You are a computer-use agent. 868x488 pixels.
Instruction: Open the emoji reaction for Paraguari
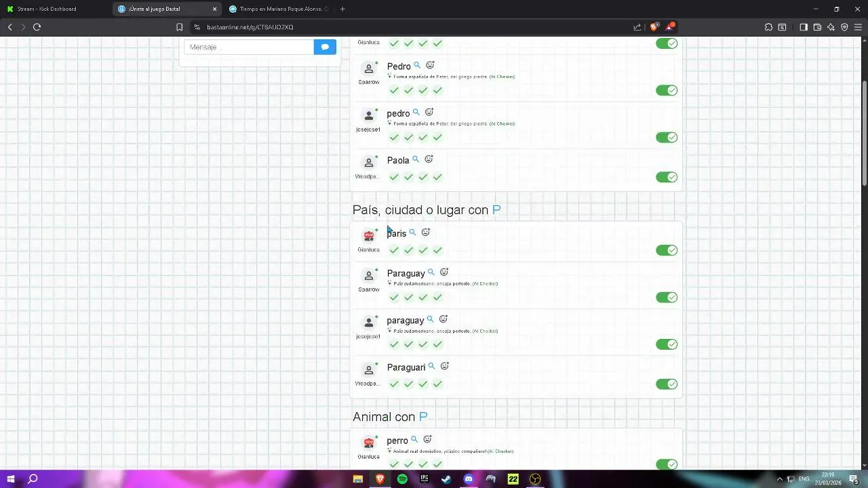coord(445,367)
